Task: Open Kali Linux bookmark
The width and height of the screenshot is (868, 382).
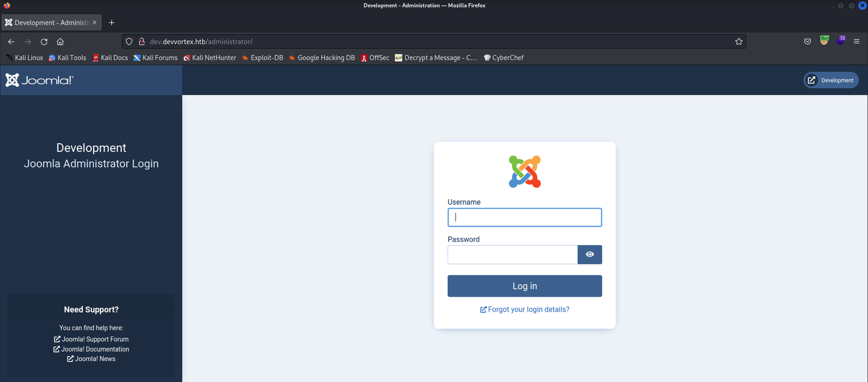Action: pyautogui.click(x=24, y=57)
